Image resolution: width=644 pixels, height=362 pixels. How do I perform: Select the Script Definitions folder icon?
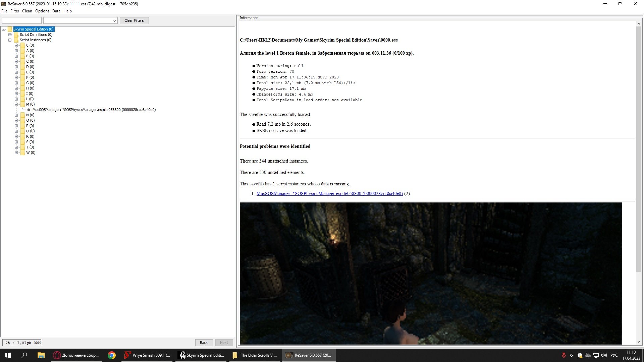16,35
